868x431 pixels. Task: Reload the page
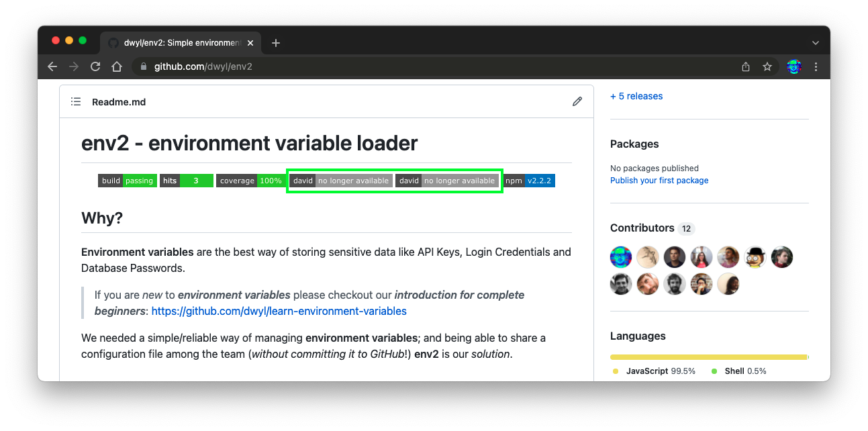[x=95, y=66]
